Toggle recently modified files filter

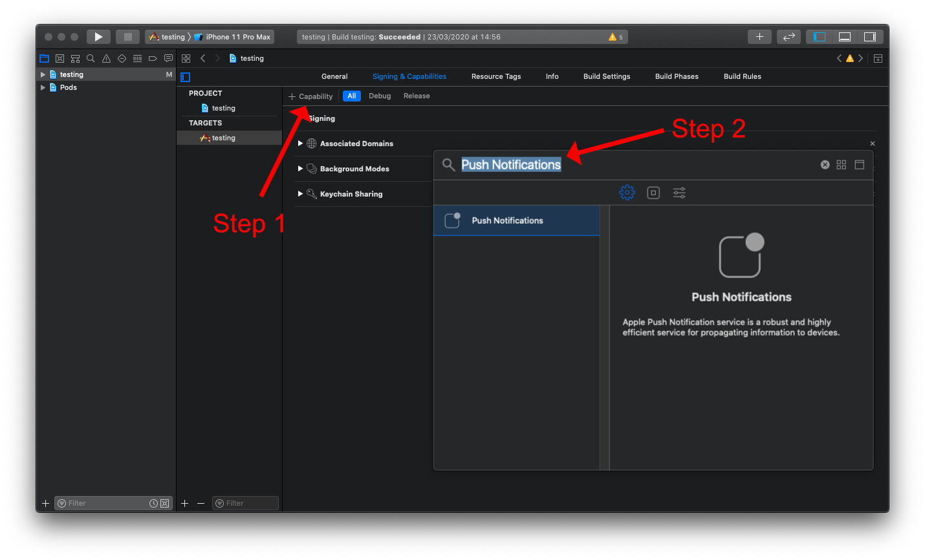pos(153,503)
